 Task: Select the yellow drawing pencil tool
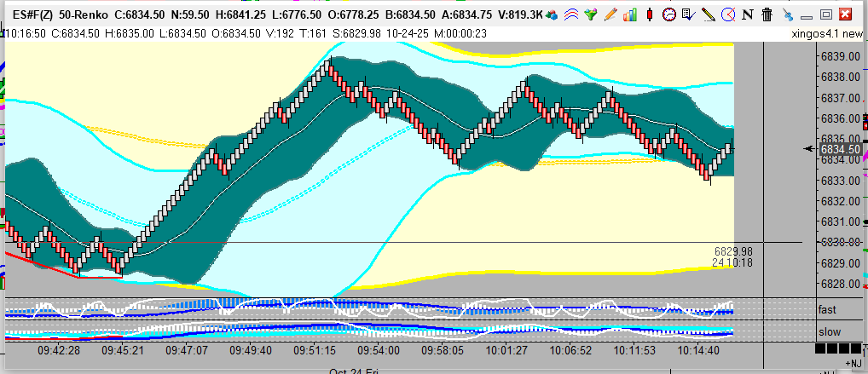click(x=709, y=14)
